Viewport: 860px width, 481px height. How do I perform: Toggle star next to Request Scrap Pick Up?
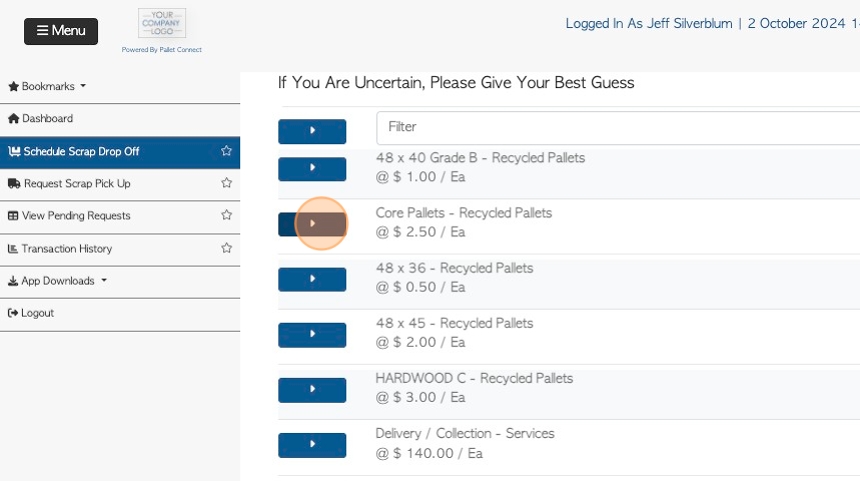coord(226,183)
